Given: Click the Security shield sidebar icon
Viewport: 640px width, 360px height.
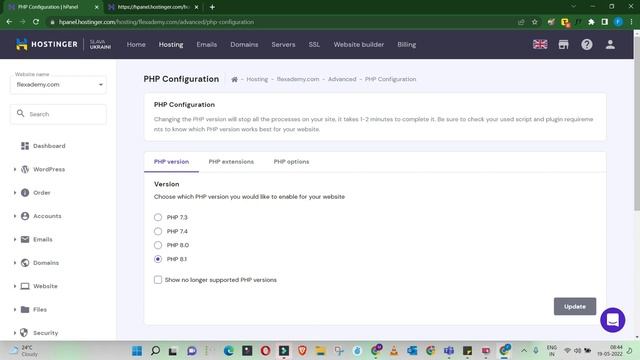Looking at the screenshot, I should tap(24, 333).
